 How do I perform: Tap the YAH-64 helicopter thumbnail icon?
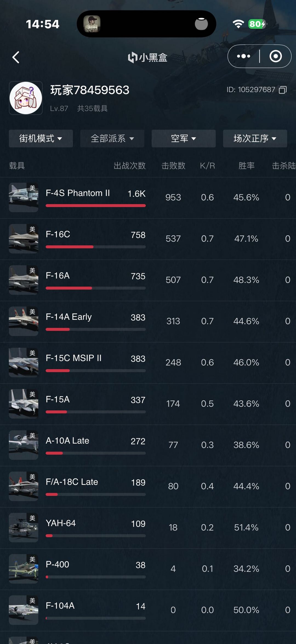(x=24, y=527)
